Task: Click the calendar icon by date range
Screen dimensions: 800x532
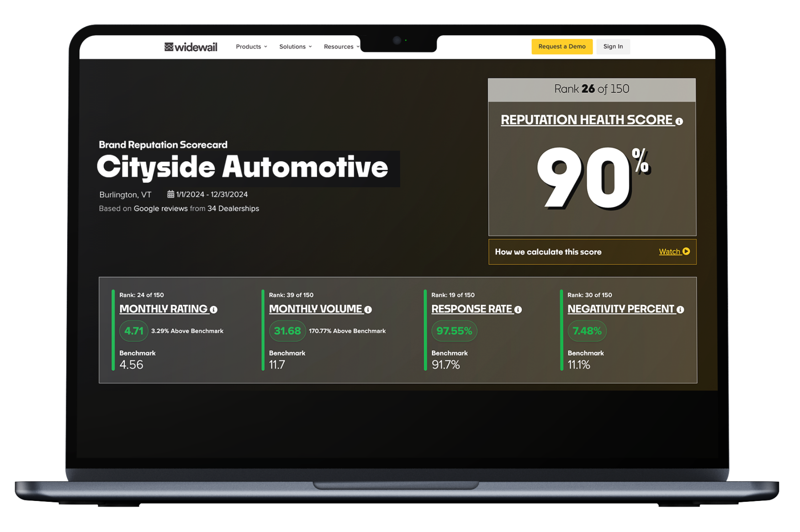Action: pyautogui.click(x=170, y=195)
